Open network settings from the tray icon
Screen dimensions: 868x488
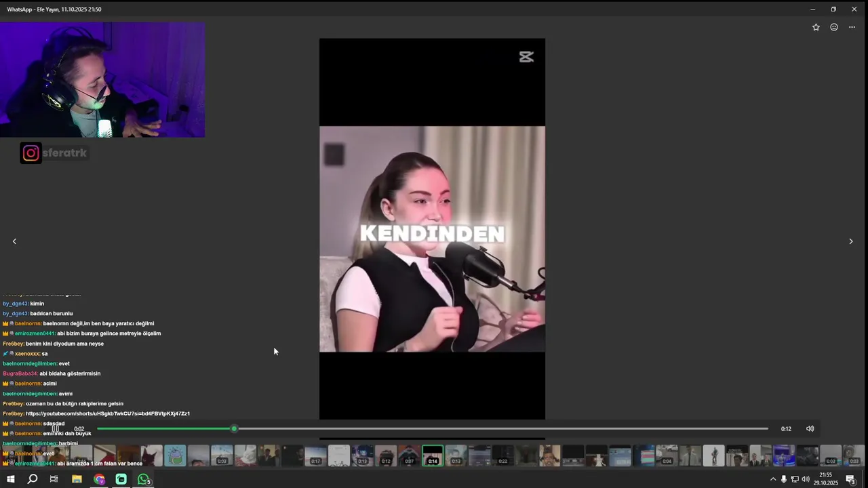[x=795, y=479]
